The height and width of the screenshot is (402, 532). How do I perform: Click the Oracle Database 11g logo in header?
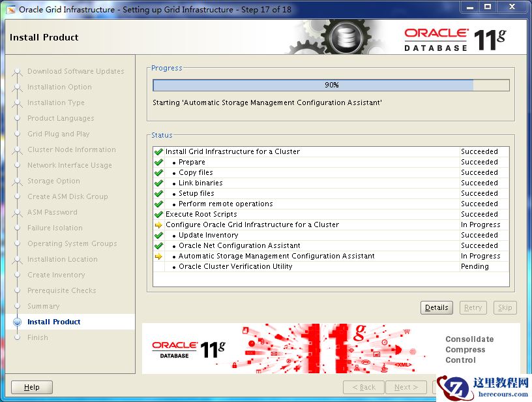coord(455,39)
